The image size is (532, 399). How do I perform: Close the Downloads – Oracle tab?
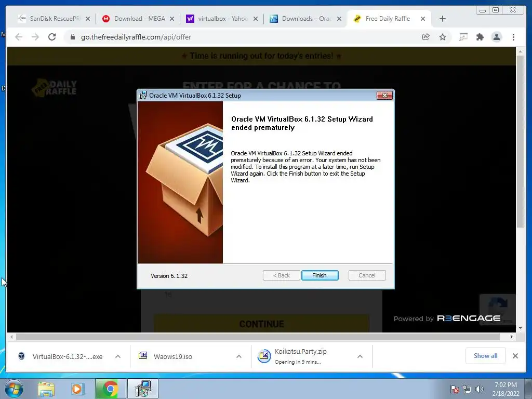[x=339, y=19]
